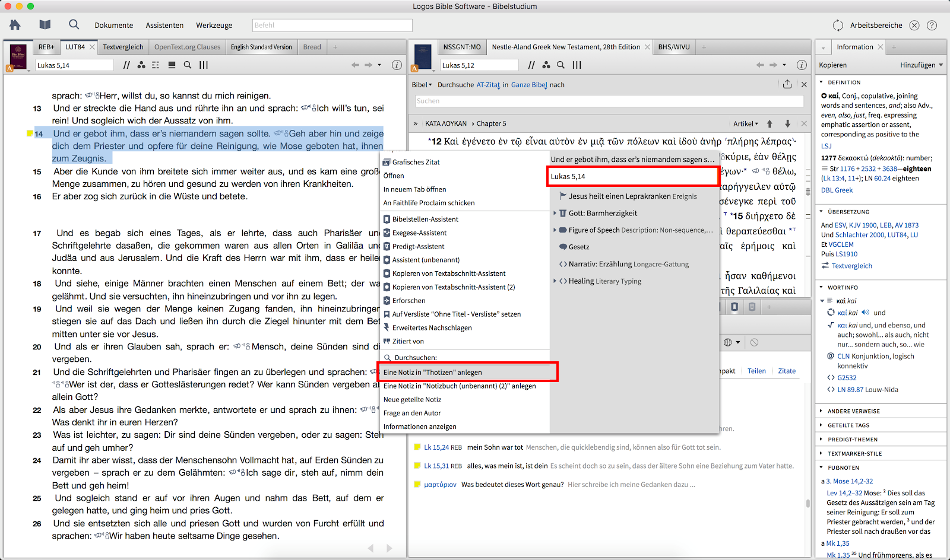Choose 'Lukas 5,14' reference in context menu
The height and width of the screenshot is (560, 950).
633,176
